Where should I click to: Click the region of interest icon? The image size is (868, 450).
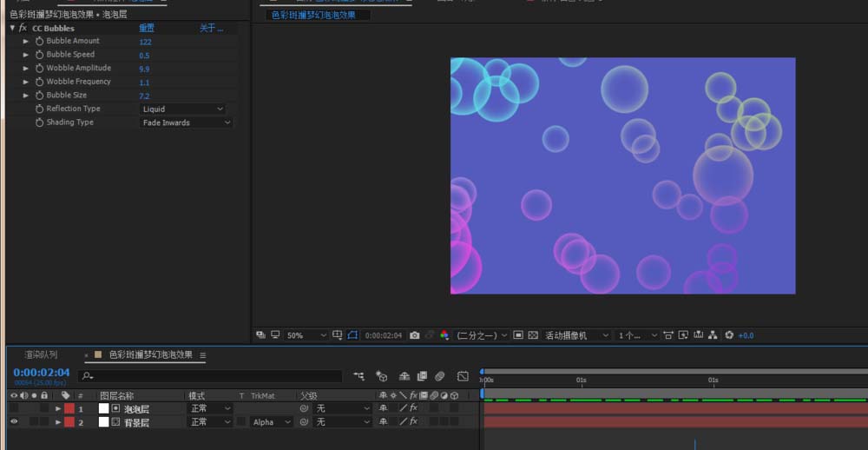pyautogui.click(x=518, y=335)
